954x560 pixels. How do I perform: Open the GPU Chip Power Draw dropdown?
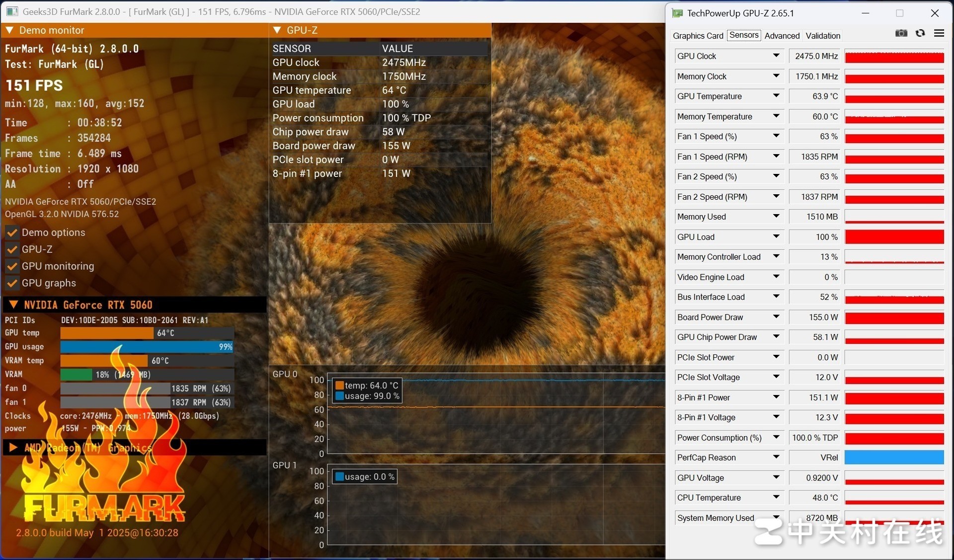[776, 337]
